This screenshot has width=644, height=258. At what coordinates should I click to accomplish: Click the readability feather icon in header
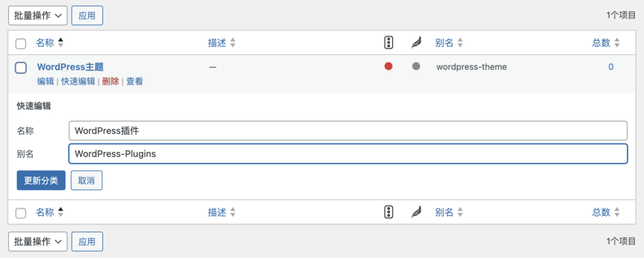pyautogui.click(x=416, y=43)
